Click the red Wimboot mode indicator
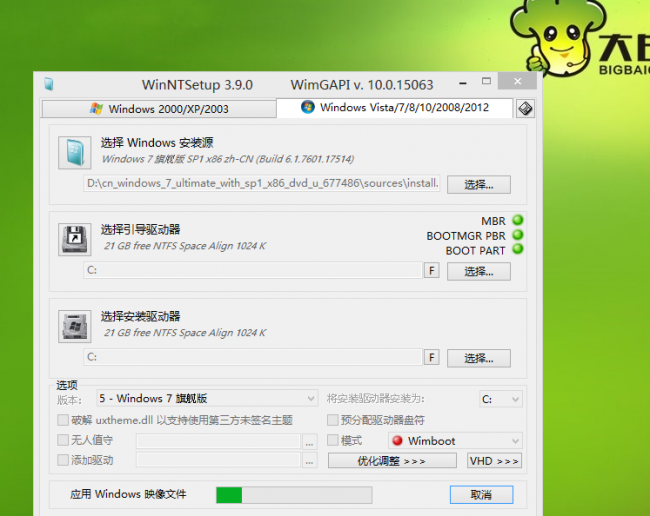Viewport: 650px width, 516px height. pos(397,441)
